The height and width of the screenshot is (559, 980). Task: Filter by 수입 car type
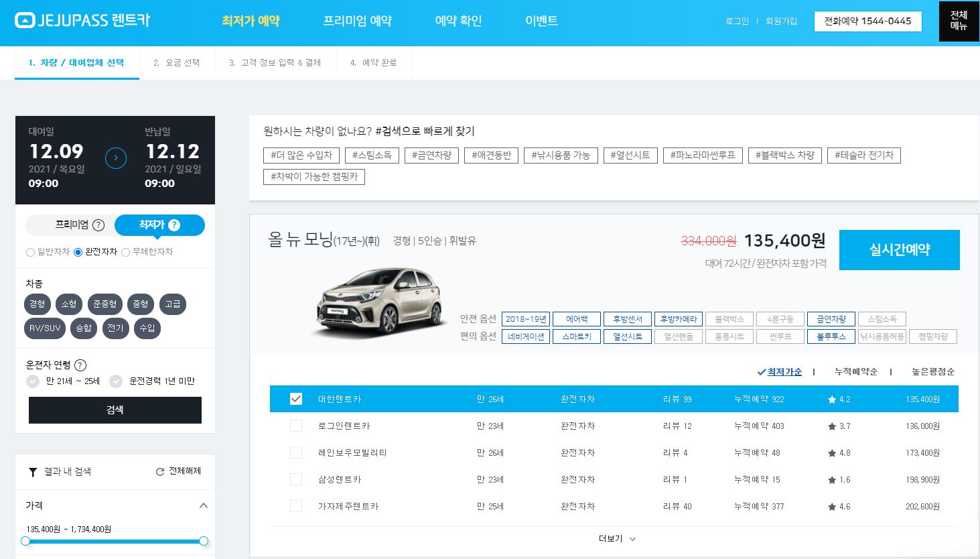tap(147, 328)
